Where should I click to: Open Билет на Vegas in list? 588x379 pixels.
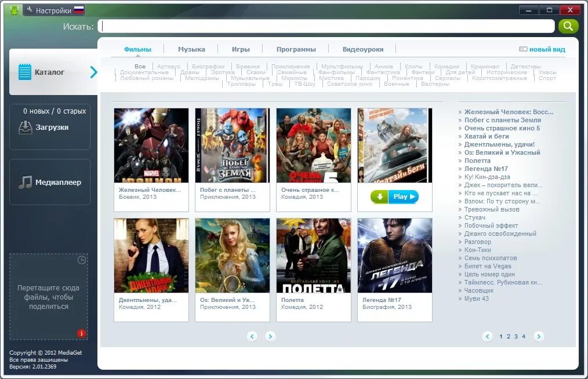(488, 266)
